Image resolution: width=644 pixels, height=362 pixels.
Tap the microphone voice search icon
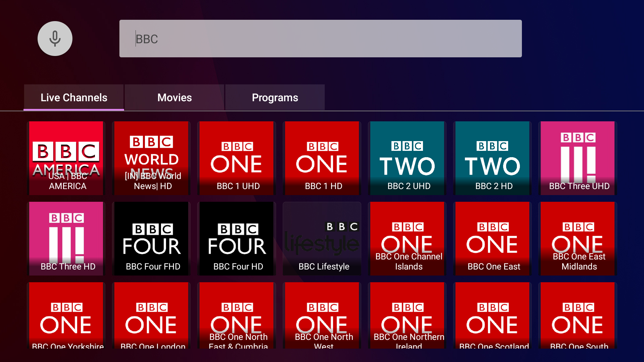[55, 39]
